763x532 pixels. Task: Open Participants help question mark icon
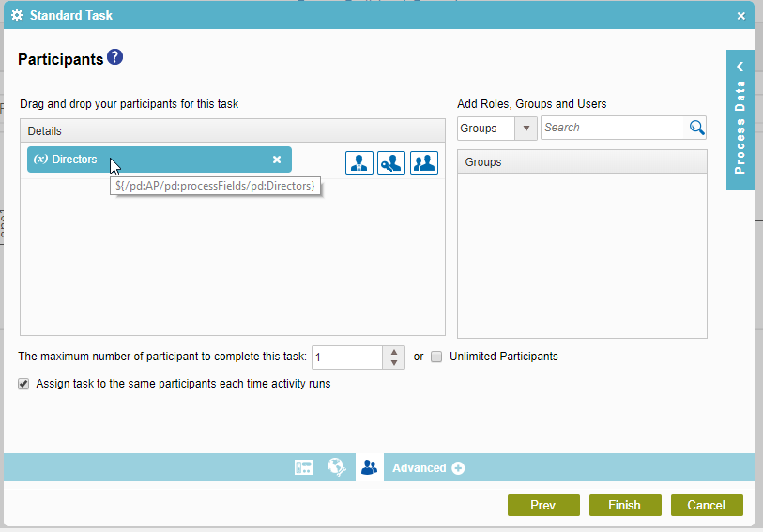coord(115,58)
